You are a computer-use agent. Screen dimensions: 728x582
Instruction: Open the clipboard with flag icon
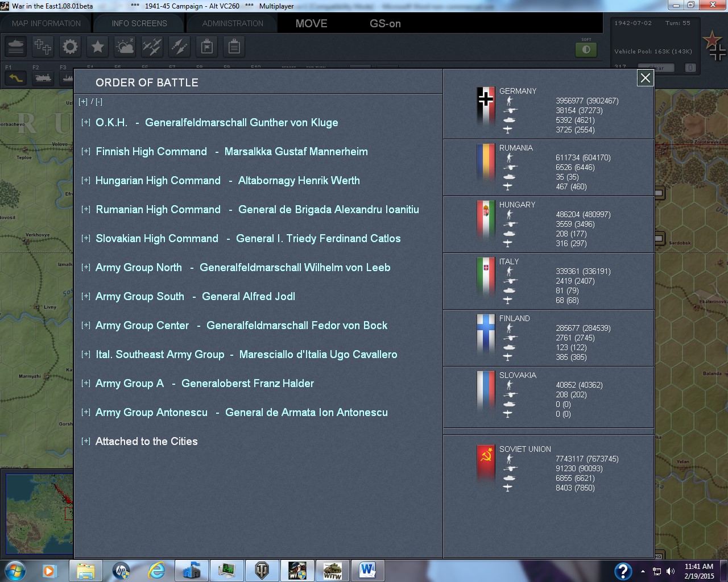click(x=207, y=47)
